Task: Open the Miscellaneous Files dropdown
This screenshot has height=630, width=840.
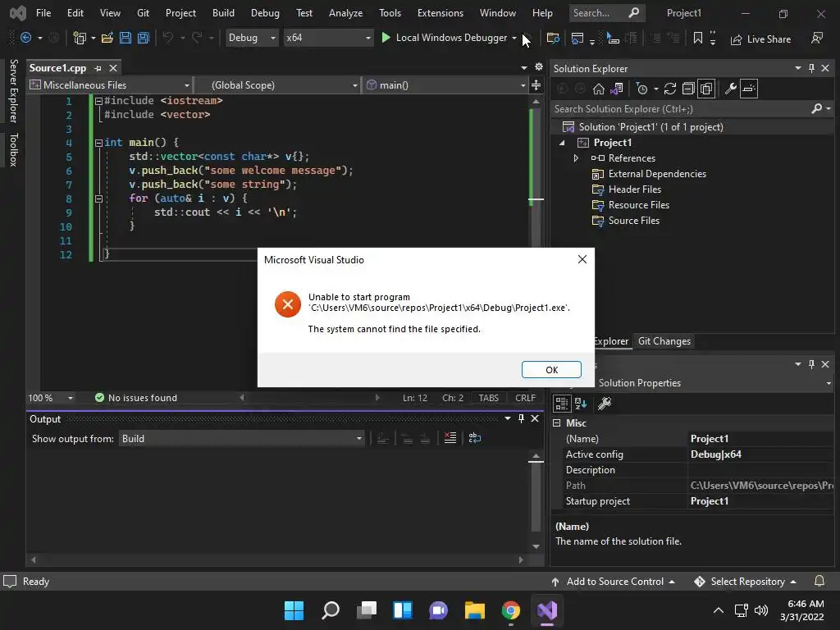Action: 110,85
